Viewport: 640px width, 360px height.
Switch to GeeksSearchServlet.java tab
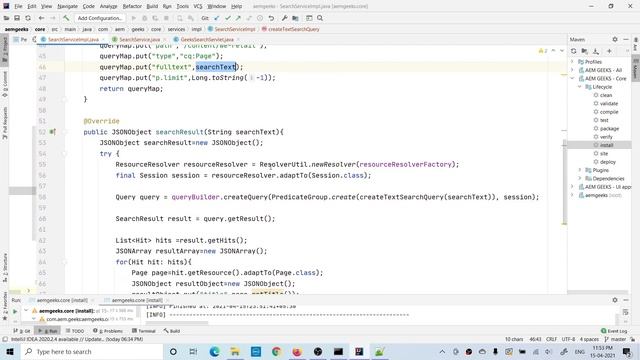(207, 40)
